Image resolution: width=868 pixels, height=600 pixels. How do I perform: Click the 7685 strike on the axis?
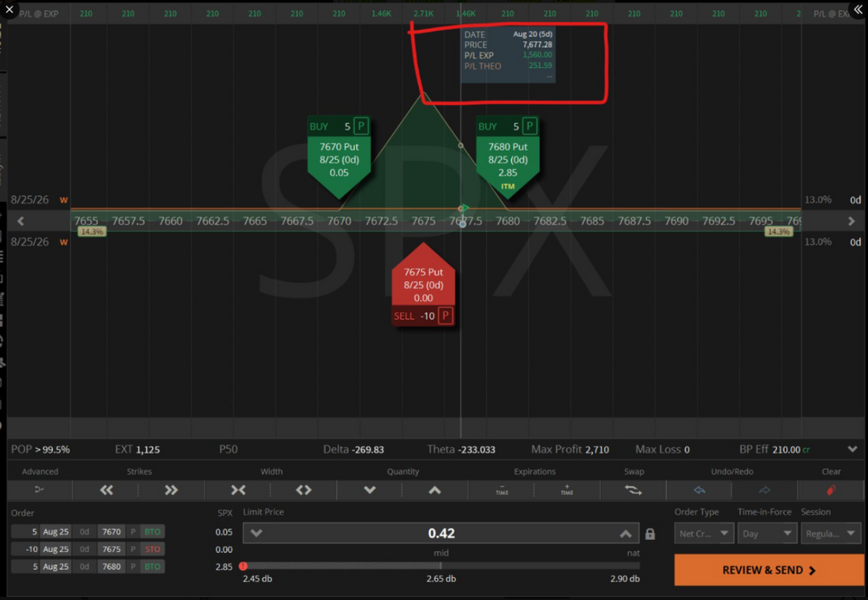click(592, 220)
